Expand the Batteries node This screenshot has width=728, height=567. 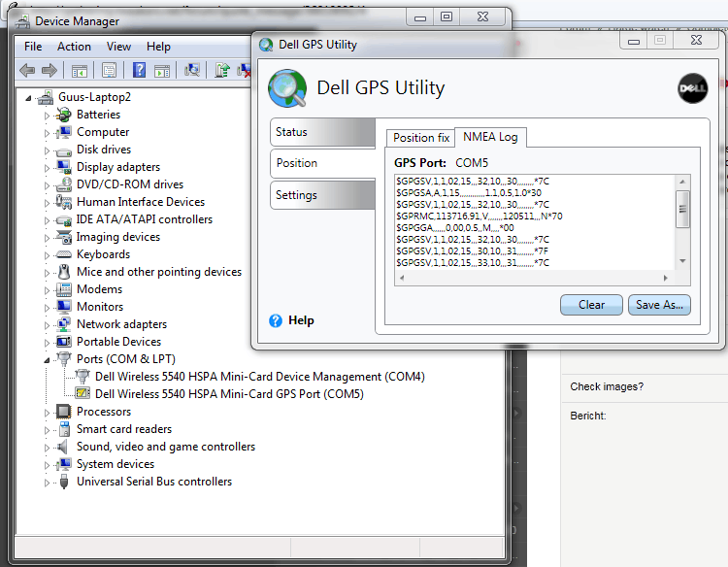[47, 116]
